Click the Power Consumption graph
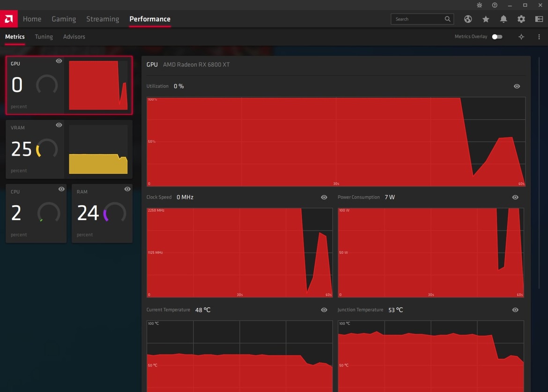The width and height of the screenshot is (548, 392). [431, 252]
